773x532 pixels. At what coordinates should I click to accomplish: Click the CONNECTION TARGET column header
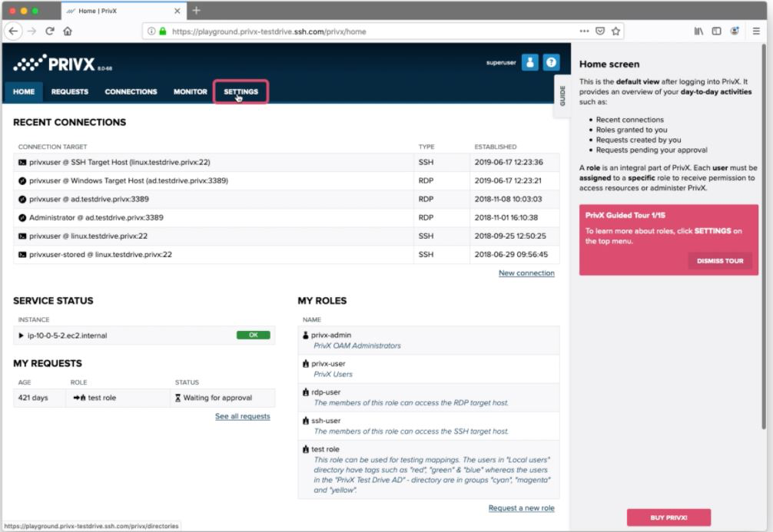[x=52, y=147]
